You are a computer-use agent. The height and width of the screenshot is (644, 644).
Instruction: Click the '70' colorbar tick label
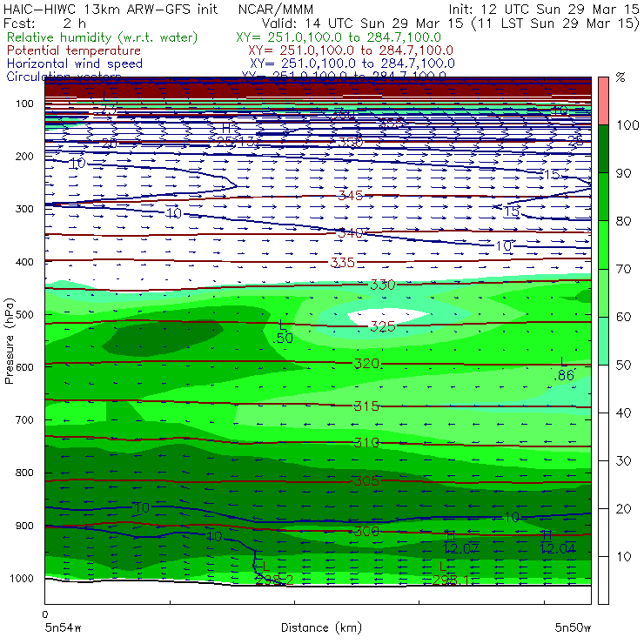point(623,269)
